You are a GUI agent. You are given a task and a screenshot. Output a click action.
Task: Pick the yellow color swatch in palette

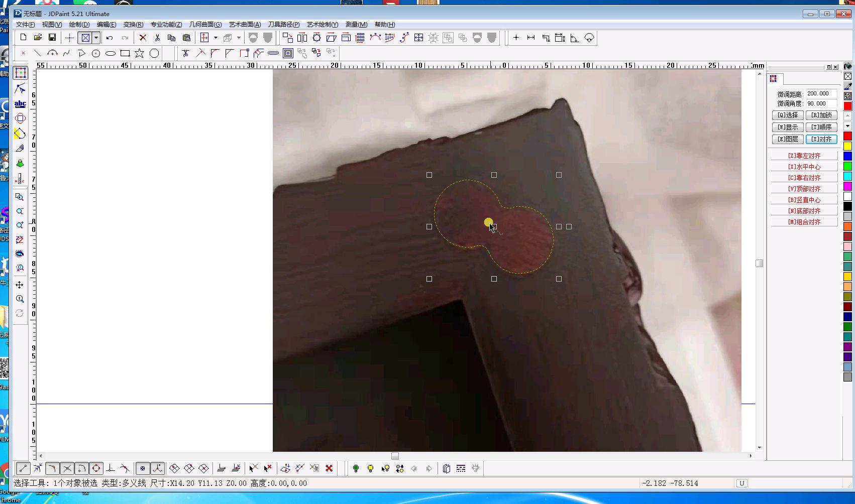[847, 146]
